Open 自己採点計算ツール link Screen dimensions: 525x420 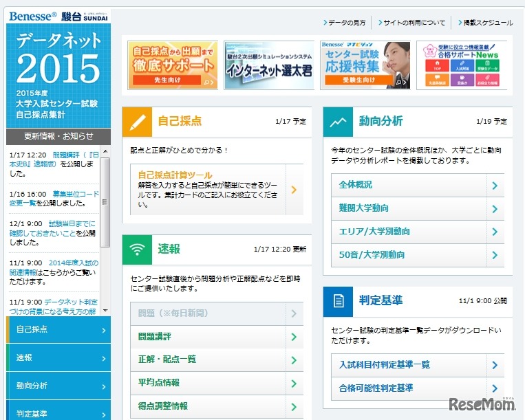pyautogui.click(x=175, y=175)
